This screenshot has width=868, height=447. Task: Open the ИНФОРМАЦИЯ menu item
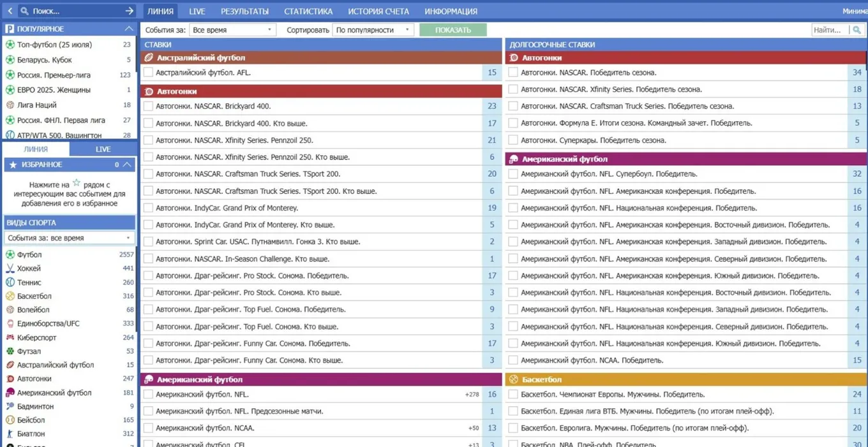click(451, 11)
